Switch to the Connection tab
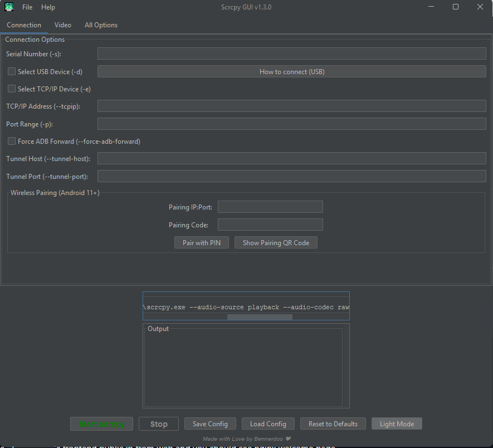This screenshot has height=448, width=493. 24,25
